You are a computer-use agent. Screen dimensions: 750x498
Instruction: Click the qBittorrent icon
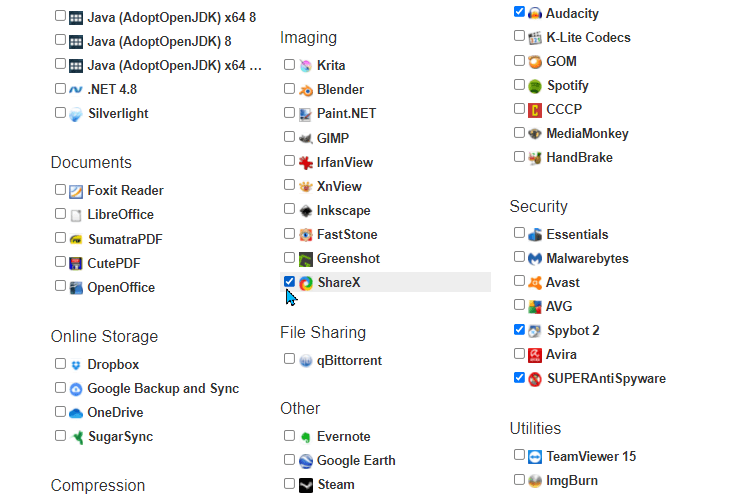pos(306,361)
